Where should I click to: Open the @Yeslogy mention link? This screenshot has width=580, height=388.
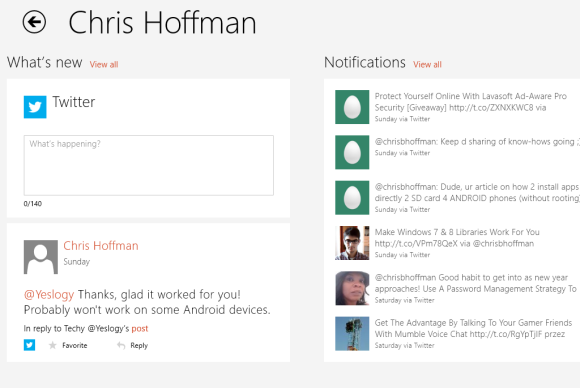[49, 295]
